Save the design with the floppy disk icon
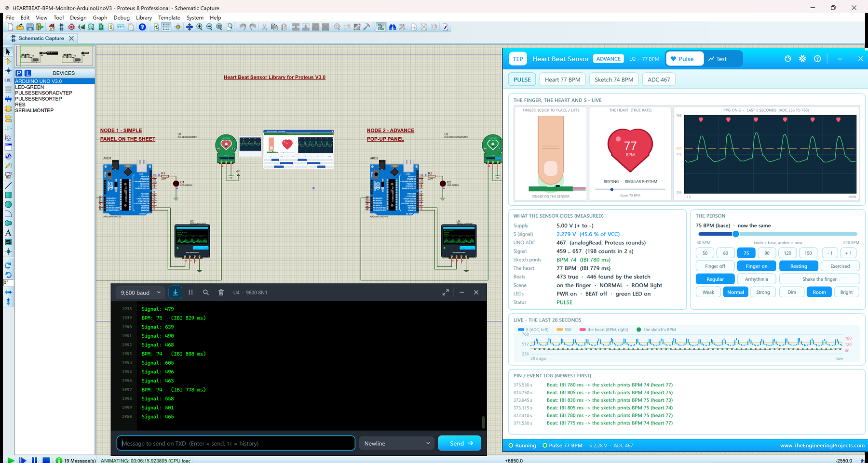 (30, 27)
